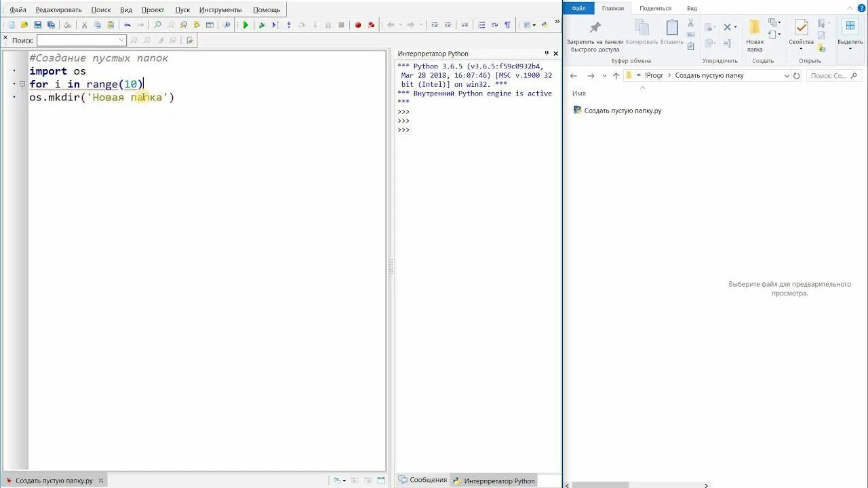The image size is (868, 488).
Task: Clear all breakpoints icon
Action: tap(371, 25)
